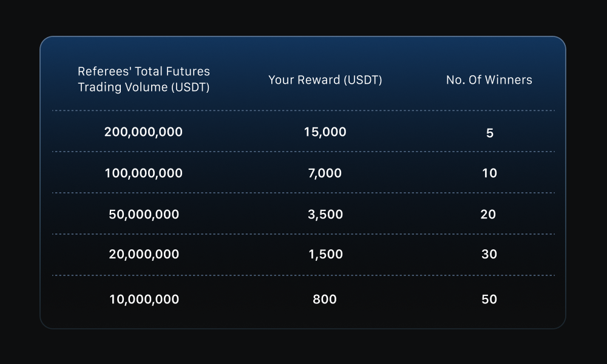Select the 50 winners cell
Image resolution: width=607 pixels, height=364 pixels.
click(x=489, y=299)
